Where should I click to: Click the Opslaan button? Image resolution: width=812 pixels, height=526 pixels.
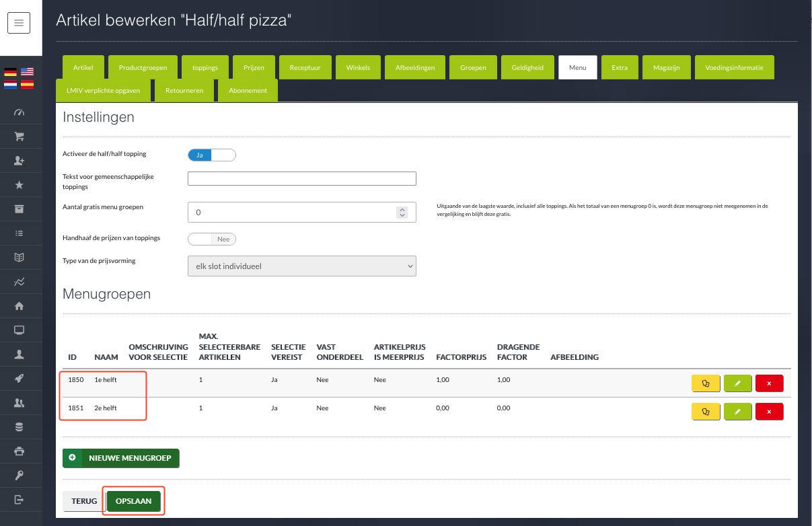tap(133, 501)
